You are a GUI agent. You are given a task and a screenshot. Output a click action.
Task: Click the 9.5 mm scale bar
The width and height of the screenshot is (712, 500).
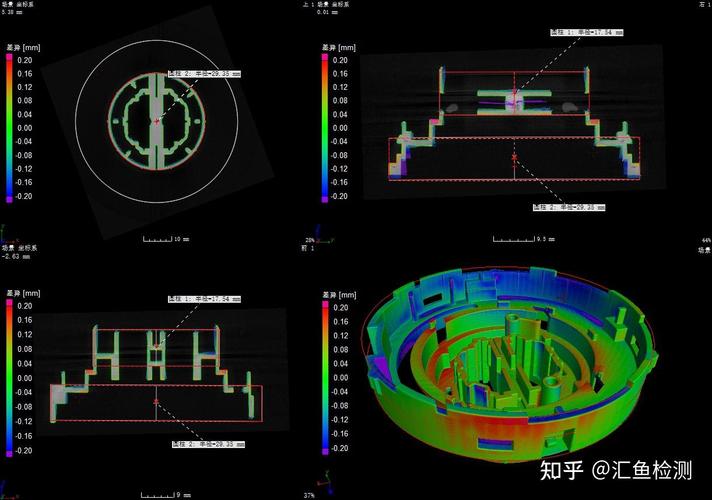524,239
